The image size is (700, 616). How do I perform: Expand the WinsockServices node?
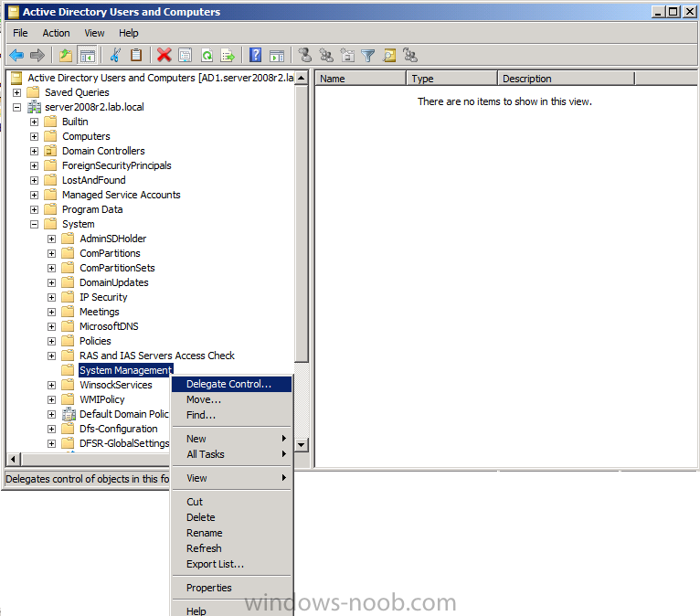(x=52, y=385)
